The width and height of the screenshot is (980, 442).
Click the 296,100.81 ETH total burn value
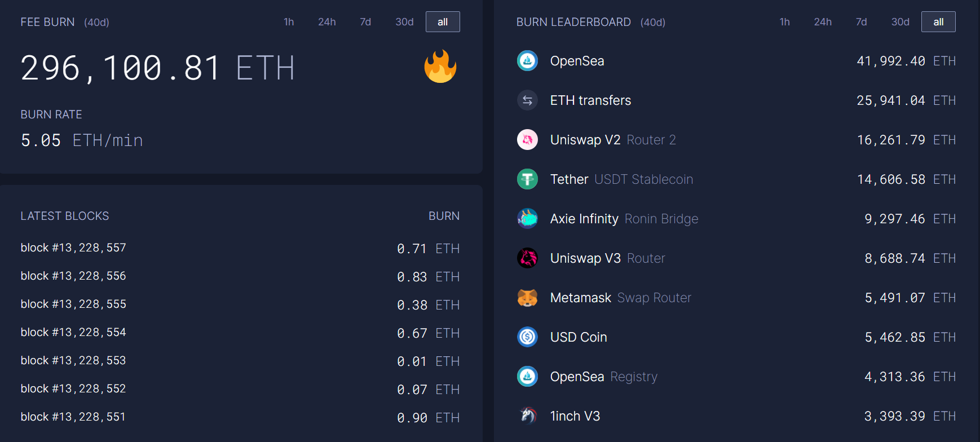pyautogui.click(x=158, y=68)
